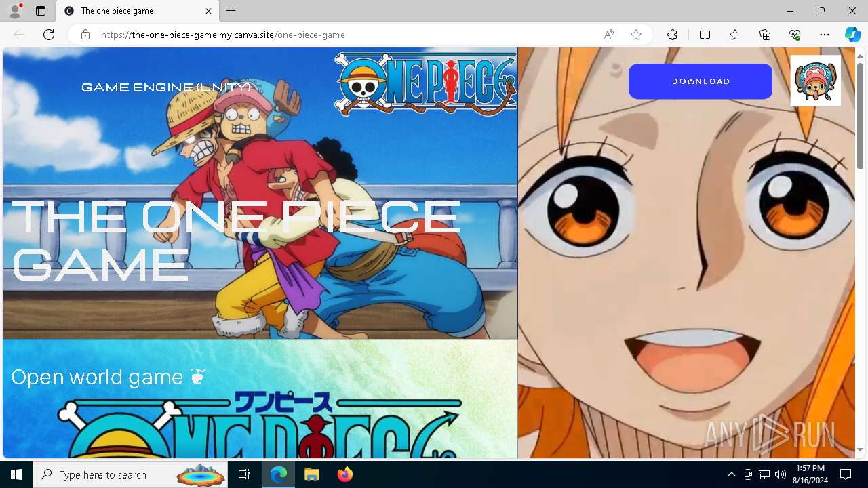Viewport: 868px width, 488px height.
Task: Open Task View on taskbar
Action: pyautogui.click(x=245, y=474)
